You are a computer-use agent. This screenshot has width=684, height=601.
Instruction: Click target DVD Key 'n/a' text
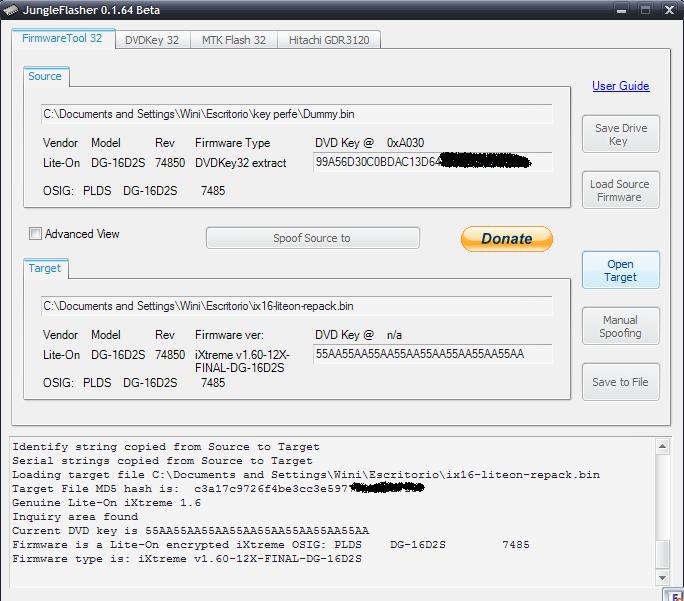[394, 335]
